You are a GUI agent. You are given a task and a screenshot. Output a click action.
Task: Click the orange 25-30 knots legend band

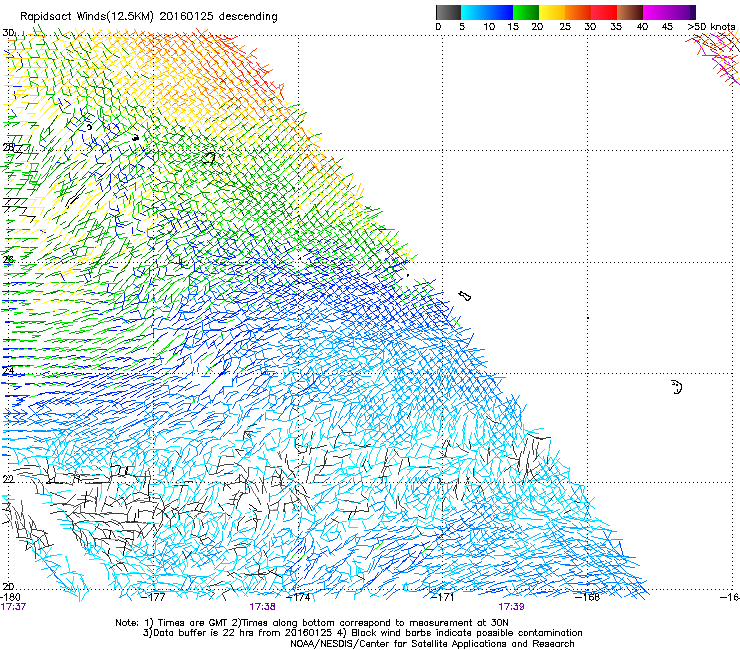(578, 12)
